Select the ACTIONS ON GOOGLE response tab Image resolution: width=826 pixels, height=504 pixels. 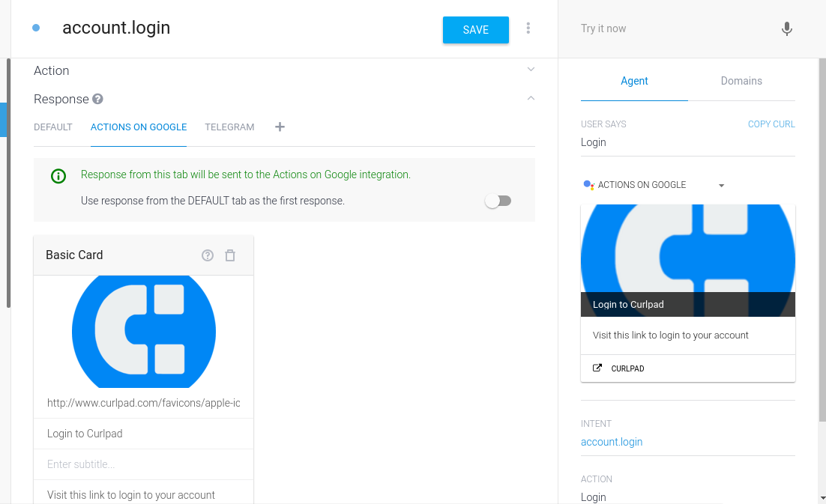click(139, 127)
